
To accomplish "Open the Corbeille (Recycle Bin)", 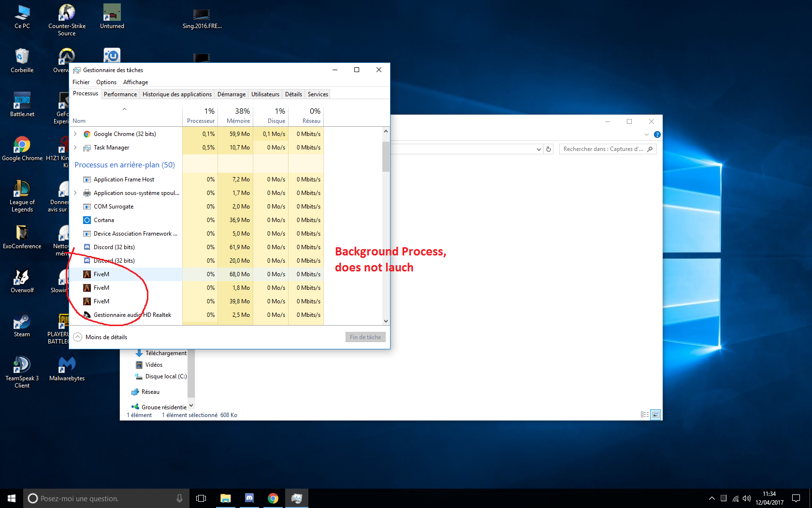I will coord(22,58).
